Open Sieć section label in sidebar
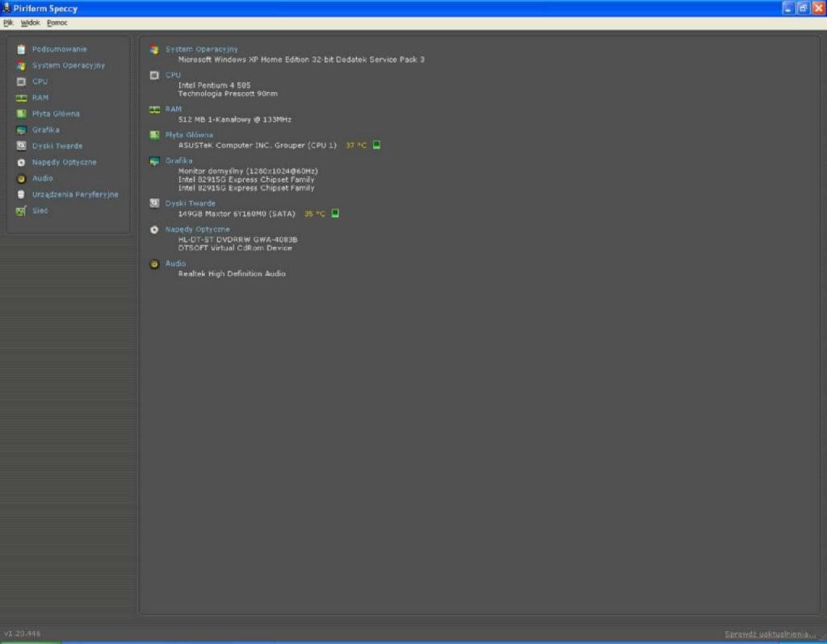Image resolution: width=827 pixels, height=644 pixels. [40, 211]
